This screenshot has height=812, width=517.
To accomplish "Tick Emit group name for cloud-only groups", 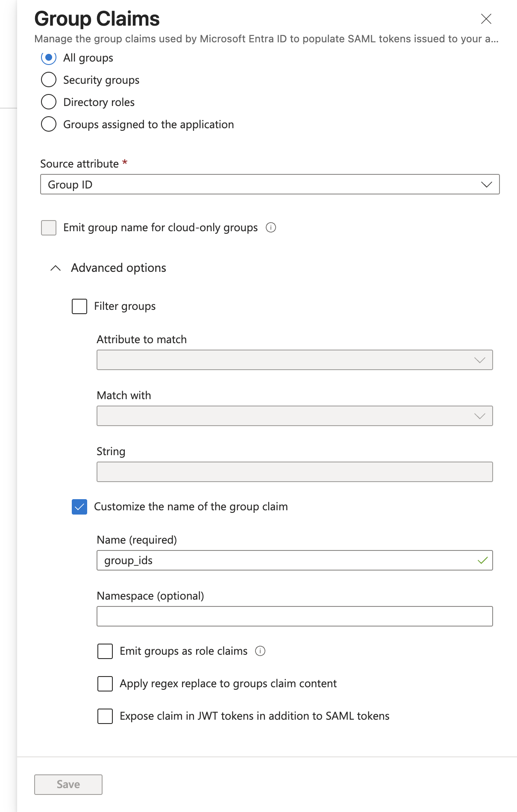I will pyautogui.click(x=49, y=228).
